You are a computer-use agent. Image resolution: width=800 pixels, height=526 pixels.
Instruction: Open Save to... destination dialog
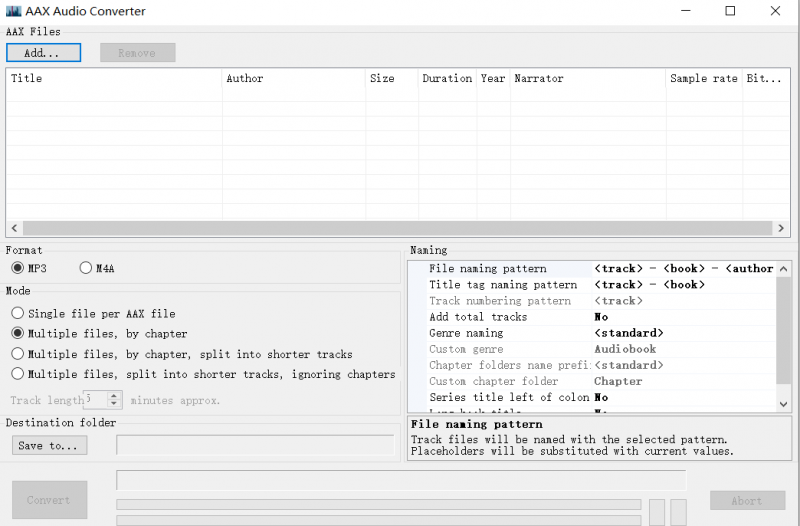49,445
